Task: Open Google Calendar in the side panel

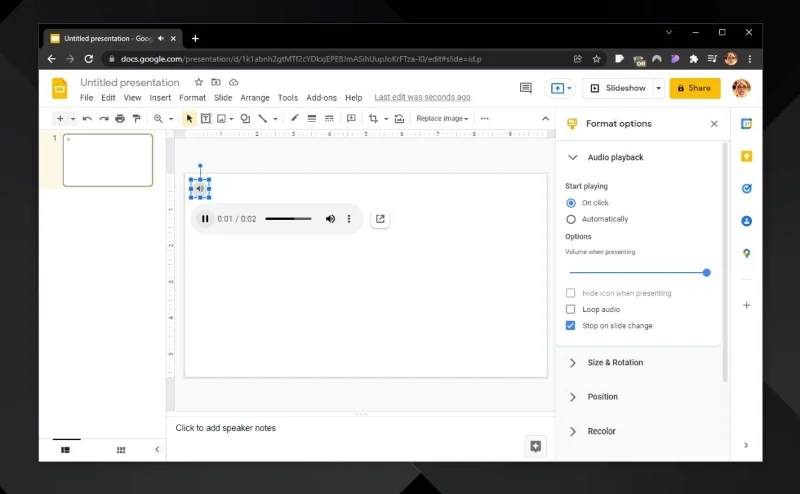Action: [746, 124]
